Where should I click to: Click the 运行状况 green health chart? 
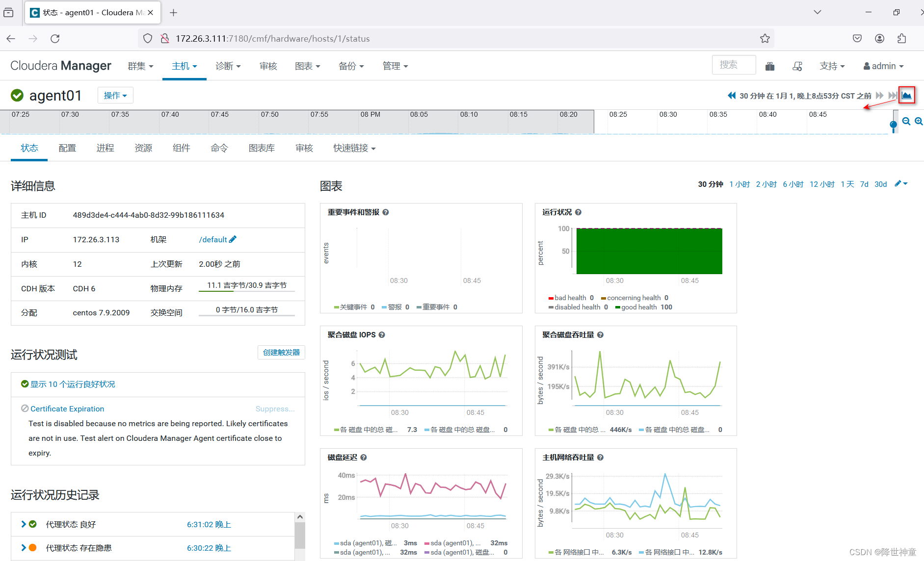pyautogui.click(x=649, y=251)
